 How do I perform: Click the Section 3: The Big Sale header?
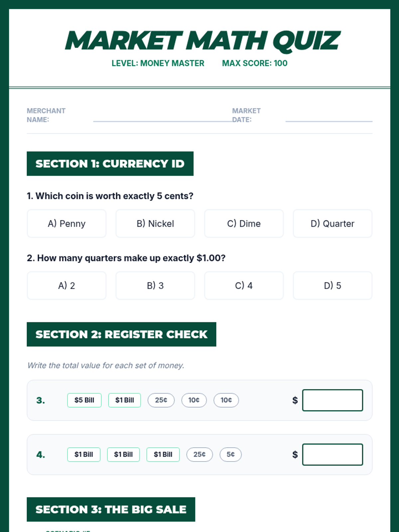pyautogui.click(x=111, y=509)
